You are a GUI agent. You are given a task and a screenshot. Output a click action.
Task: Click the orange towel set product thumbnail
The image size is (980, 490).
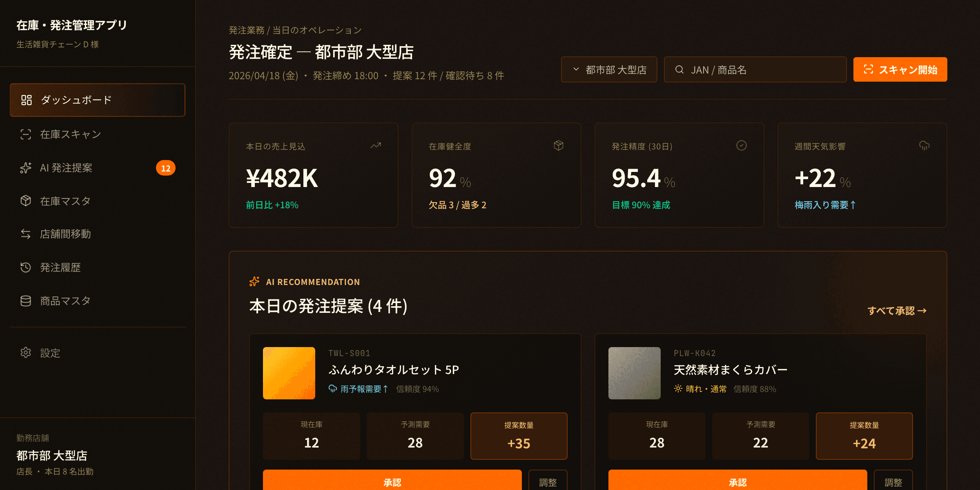pos(289,373)
